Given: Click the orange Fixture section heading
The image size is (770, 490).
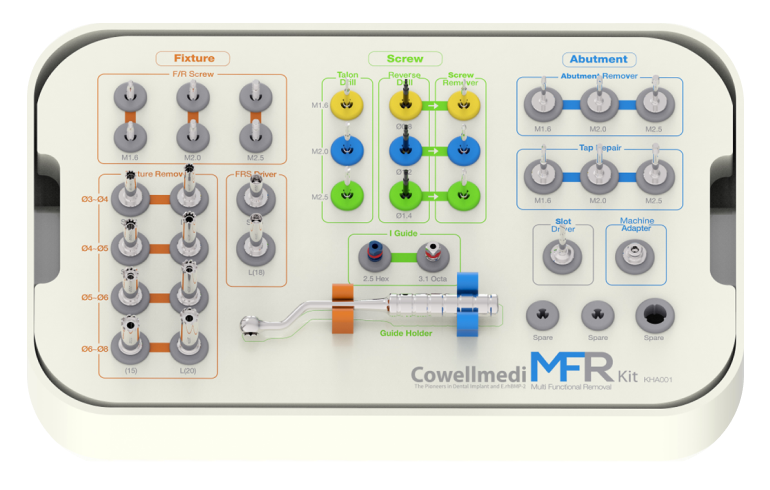Looking at the screenshot, I should tap(194, 58).
